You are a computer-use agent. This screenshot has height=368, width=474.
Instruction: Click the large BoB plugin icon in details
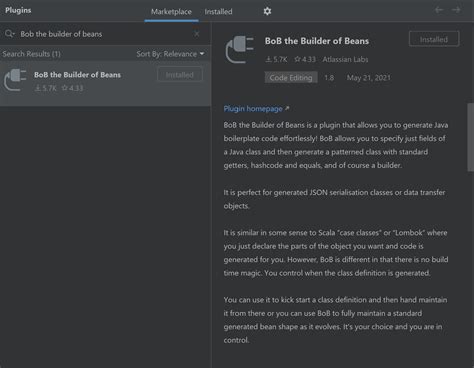pyautogui.click(x=240, y=50)
